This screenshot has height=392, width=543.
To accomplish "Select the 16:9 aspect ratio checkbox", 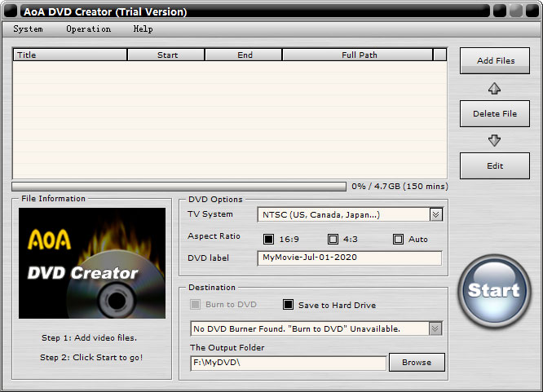I will 268,240.
